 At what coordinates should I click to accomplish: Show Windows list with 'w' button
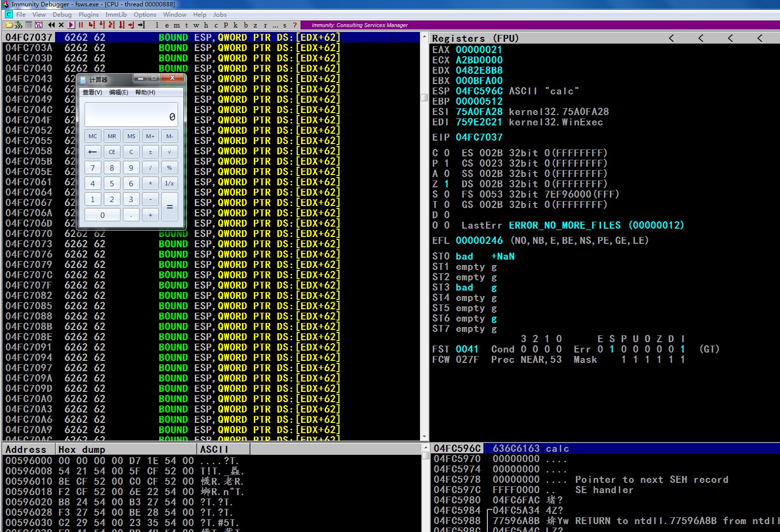pyautogui.click(x=196, y=25)
